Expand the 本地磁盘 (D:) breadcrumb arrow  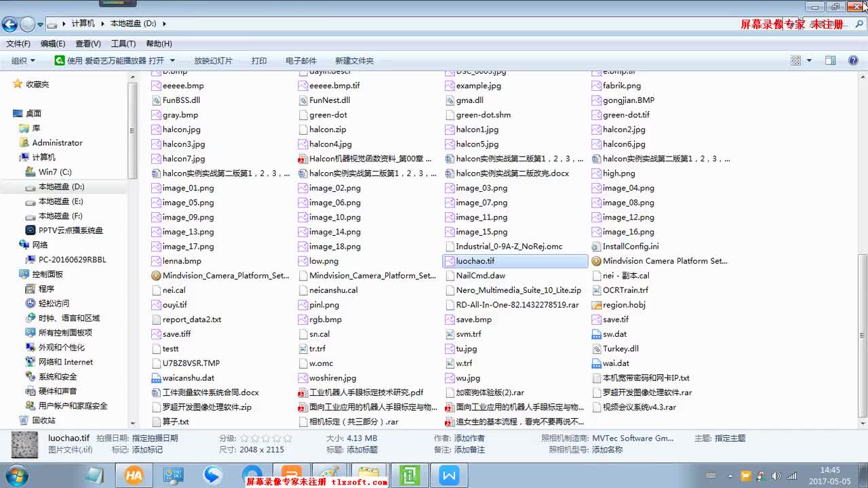coord(164,24)
